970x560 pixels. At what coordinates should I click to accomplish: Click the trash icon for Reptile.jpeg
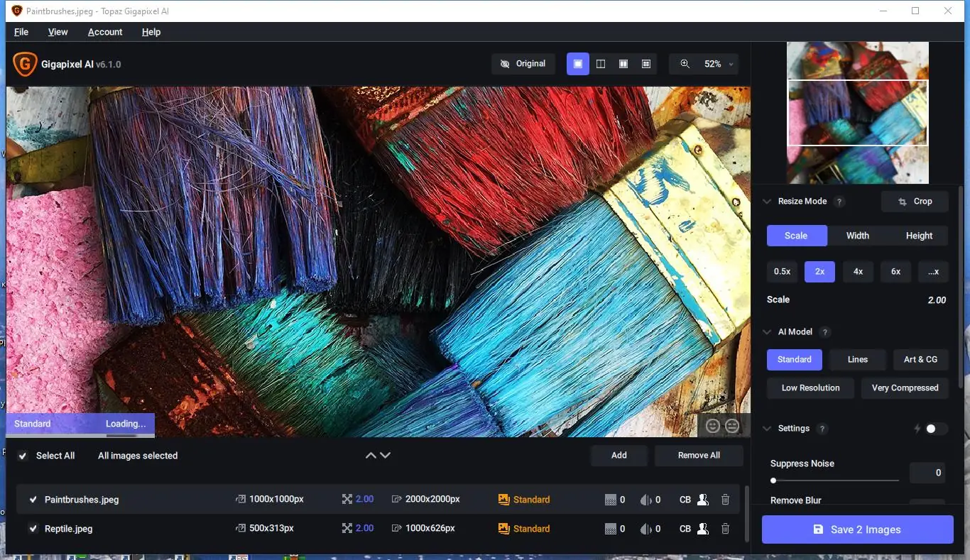(725, 529)
